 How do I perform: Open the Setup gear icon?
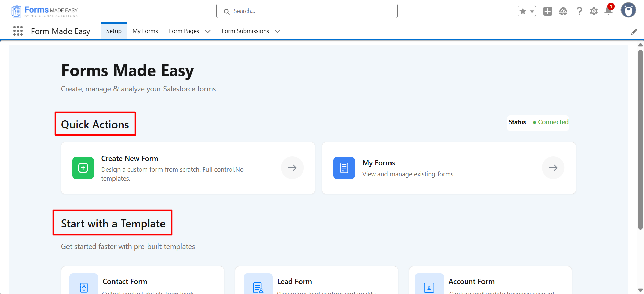click(x=594, y=11)
